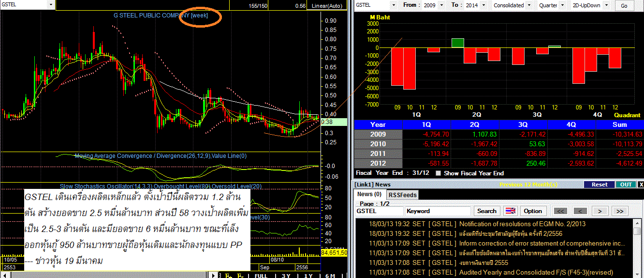Go to last news page (>>)
Viewport: 644px width, 278px height.
(620, 211)
